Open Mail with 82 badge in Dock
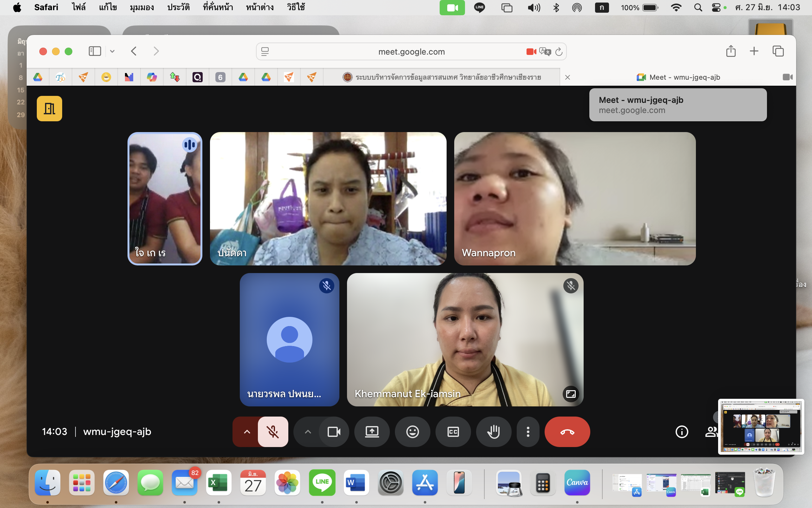 pos(184,483)
